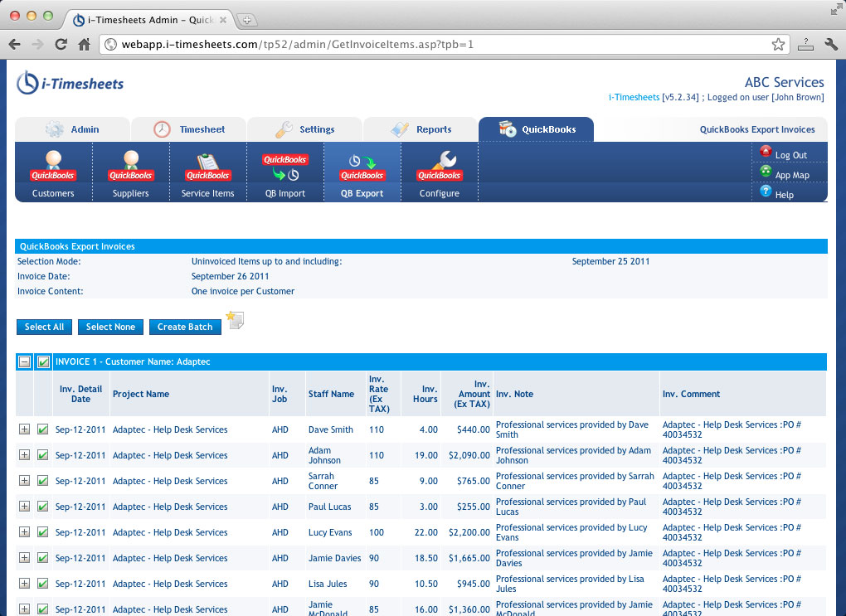846x616 pixels.
Task: Open a new browser tab
Action: pos(246,20)
